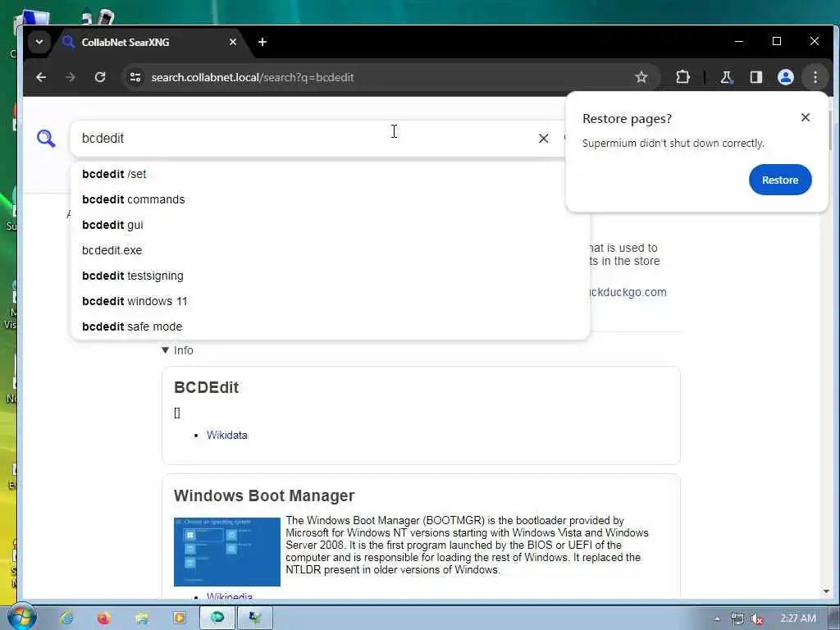Open the tab search dropdown arrow
Image resolution: width=840 pixels, height=630 pixels.
[39, 42]
